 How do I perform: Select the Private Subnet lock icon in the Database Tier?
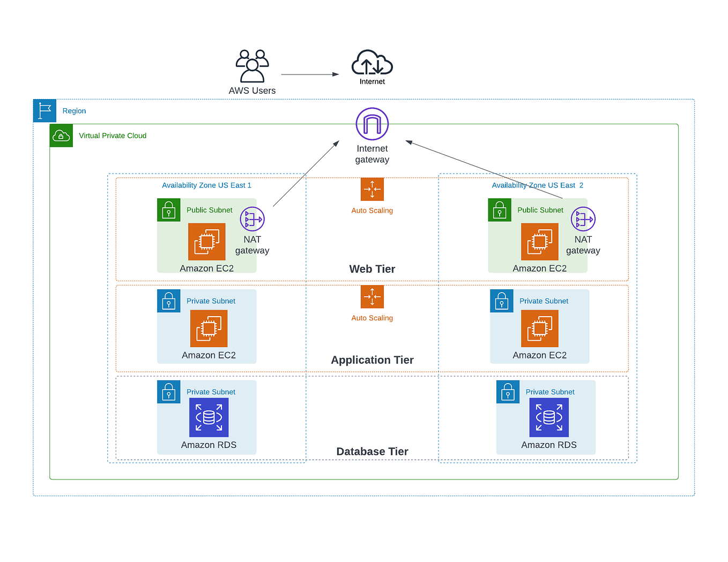click(x=169, y=392)
